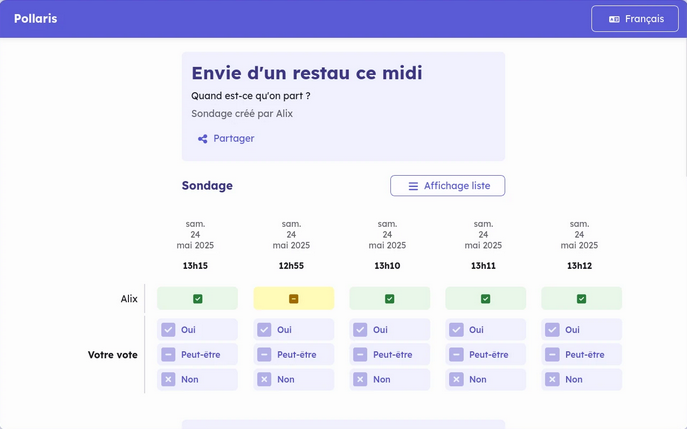Click the 12h55 time column header
The image size is (687, 429).
pyautogui.click(x=292, y=266)
